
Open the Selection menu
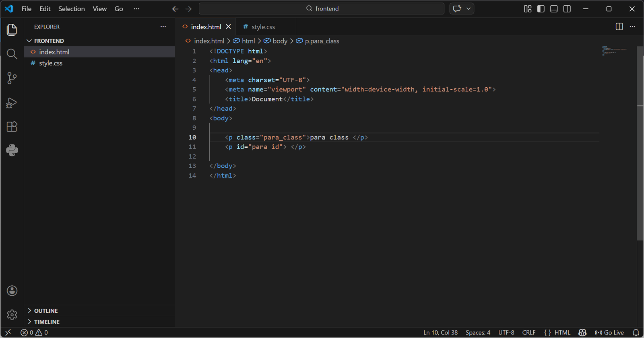pos(71,9)
